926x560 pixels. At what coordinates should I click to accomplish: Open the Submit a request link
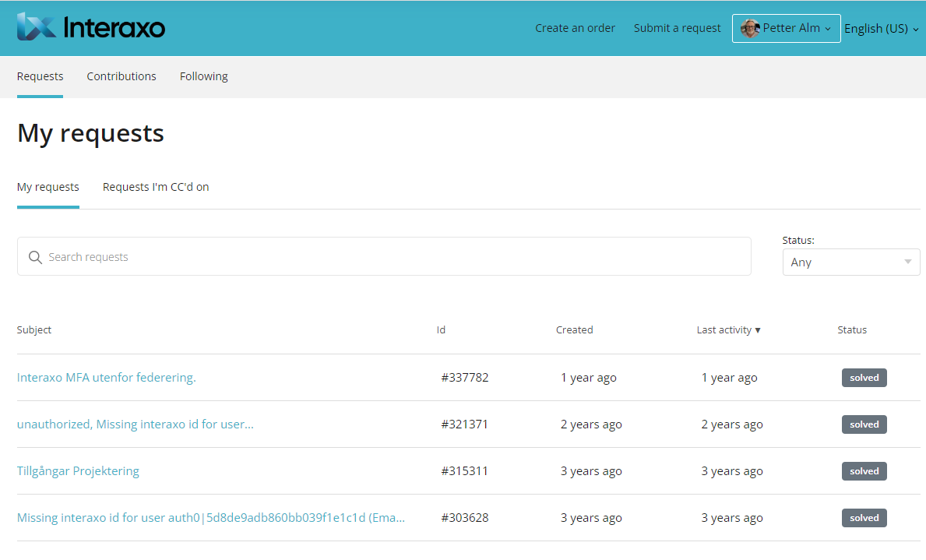pos(677,28)
